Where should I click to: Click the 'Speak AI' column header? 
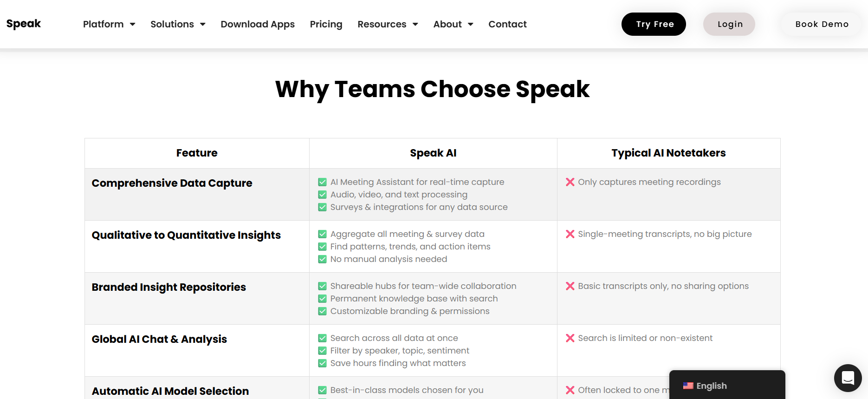pos(433,153)
